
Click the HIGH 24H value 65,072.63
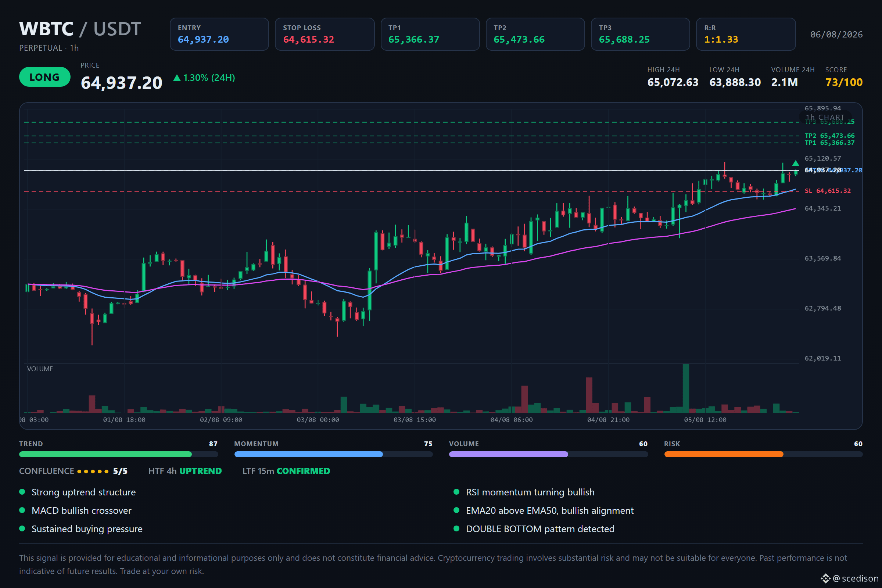point(673,82)
